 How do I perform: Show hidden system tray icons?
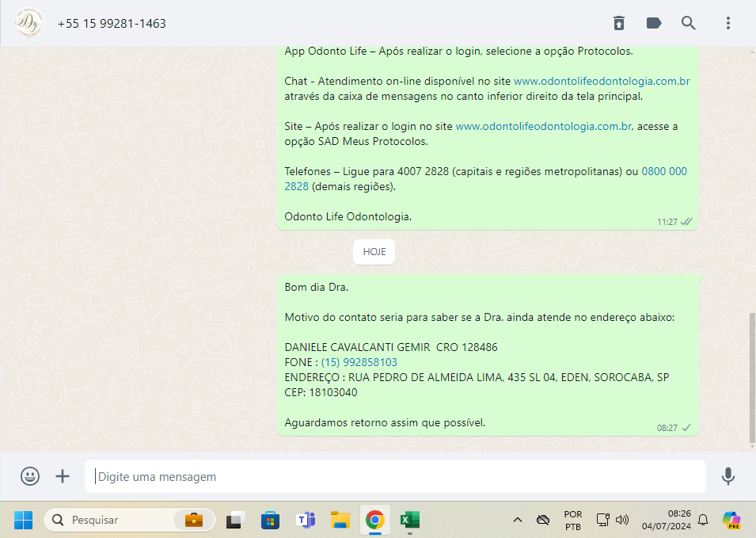coord(518,520)
